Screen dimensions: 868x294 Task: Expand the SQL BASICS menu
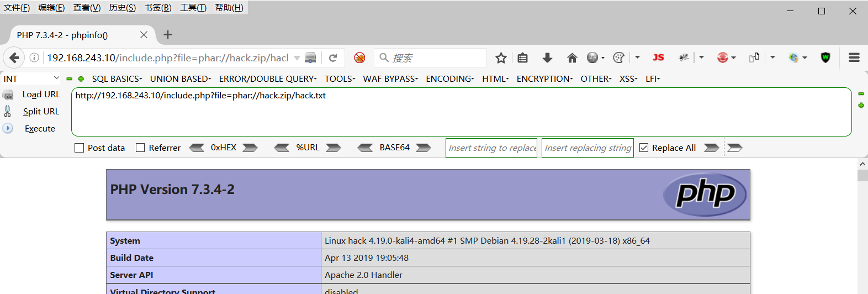coord(117,78)
